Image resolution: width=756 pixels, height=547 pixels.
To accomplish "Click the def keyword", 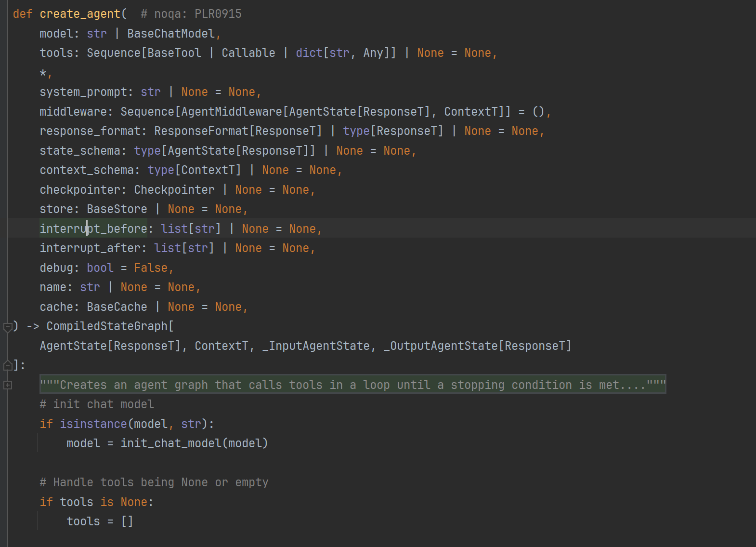I will pyautogui.click(x=23, y=14).
